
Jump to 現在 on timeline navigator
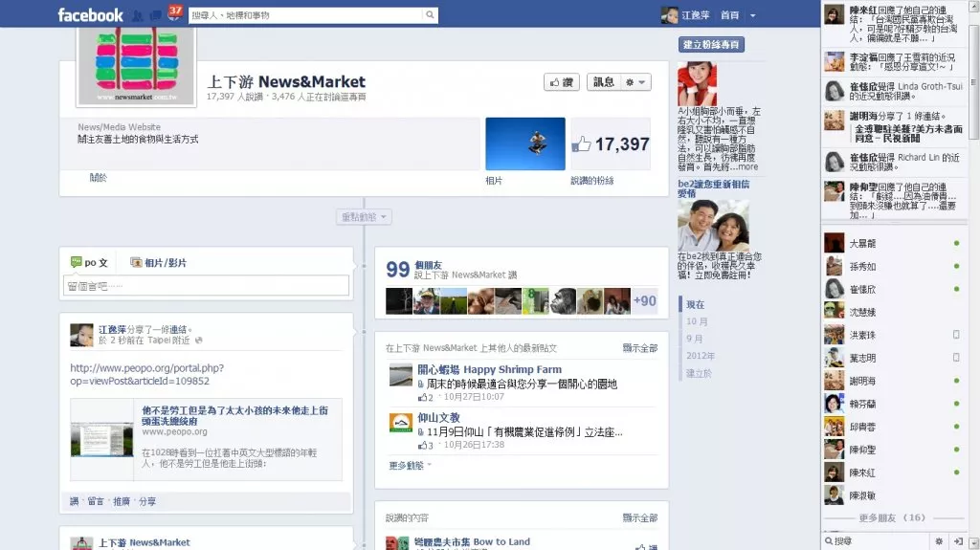(695, 304)
